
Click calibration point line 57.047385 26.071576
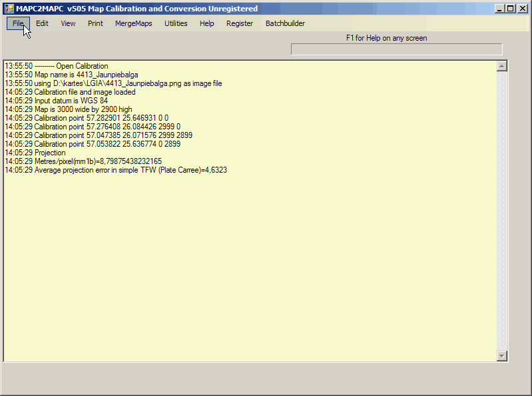pyautogui.click(x=99, y=135)
